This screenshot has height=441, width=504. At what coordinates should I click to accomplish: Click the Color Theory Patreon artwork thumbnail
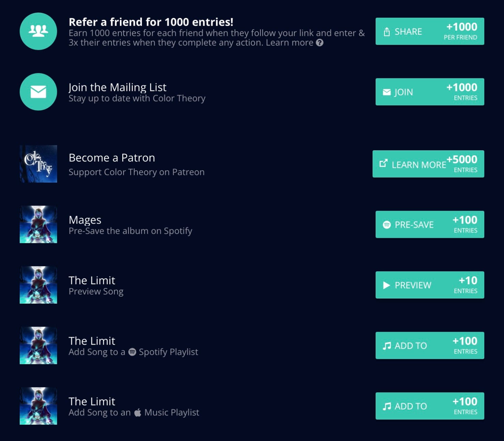click(x=38, y=164)
